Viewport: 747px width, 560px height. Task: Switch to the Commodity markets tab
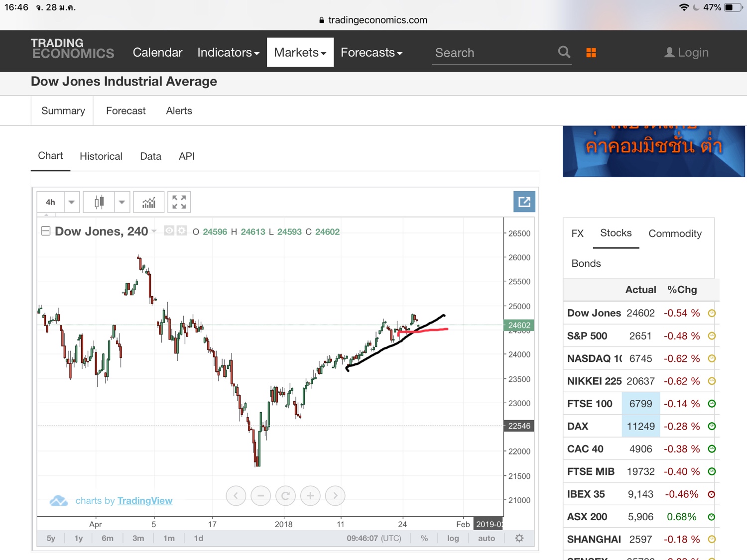point(675,233)
